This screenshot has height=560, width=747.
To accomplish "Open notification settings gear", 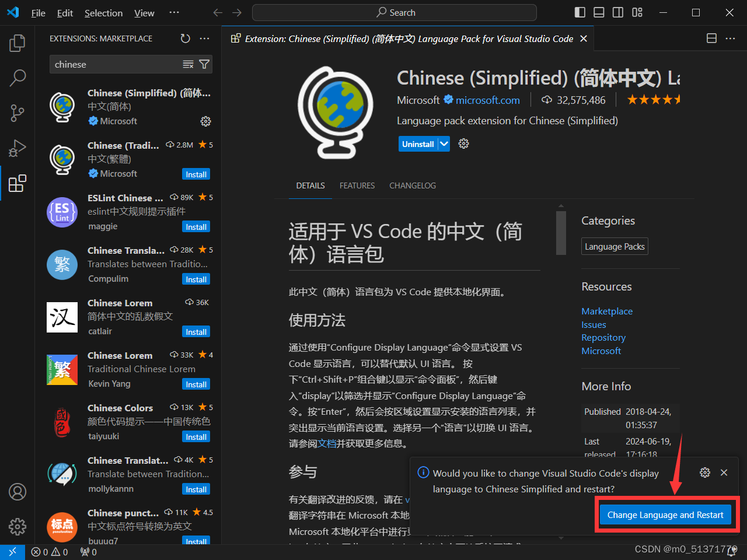I will tap(705, 473).
